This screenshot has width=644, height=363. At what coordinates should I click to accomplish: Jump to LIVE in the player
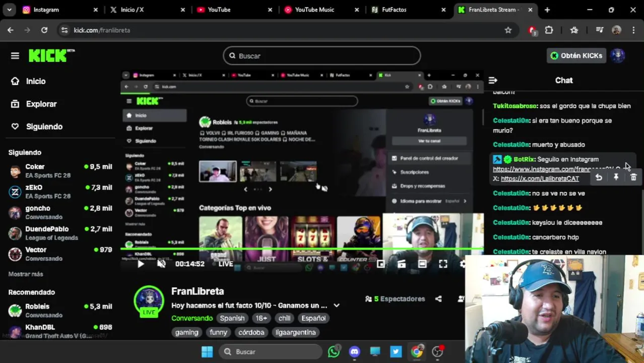[226, 264]
